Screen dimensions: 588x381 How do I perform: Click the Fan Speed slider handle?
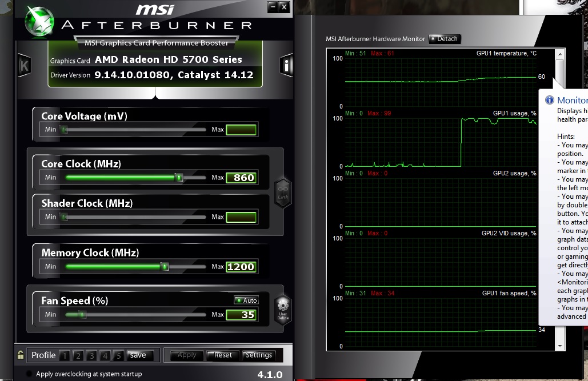pos(82,315)
